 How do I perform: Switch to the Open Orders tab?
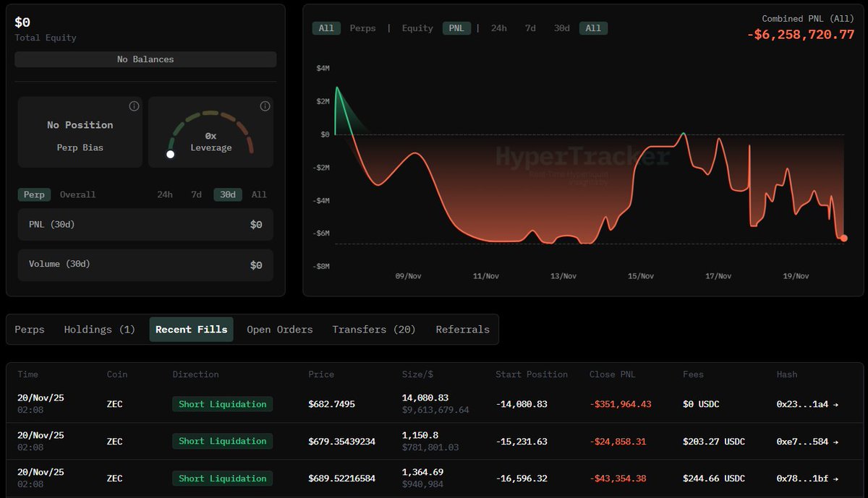coord(280,330)
